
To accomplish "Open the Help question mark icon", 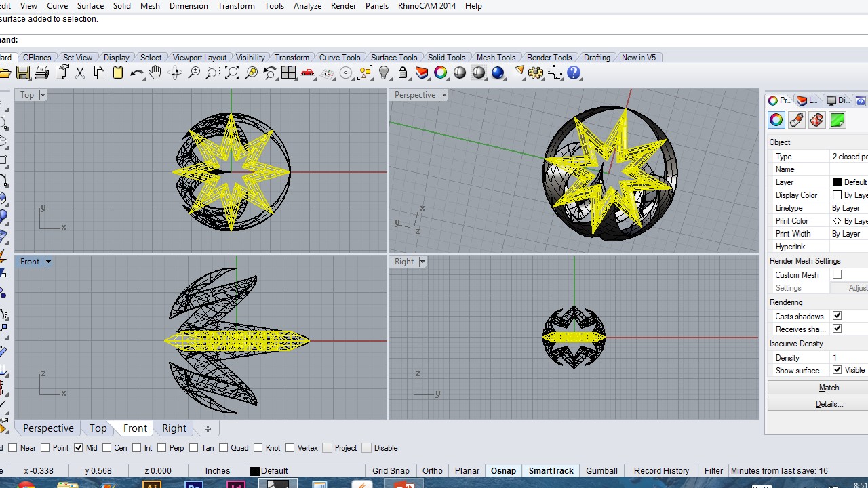I will (574, 73).
